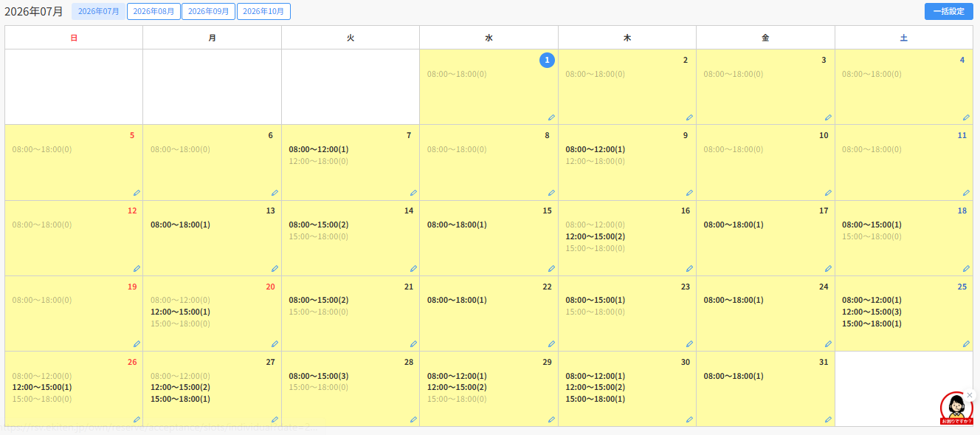Click 08:00〜15:00(3) slot on July 28
The image size is (980, 435).
[x=319, y=376]
